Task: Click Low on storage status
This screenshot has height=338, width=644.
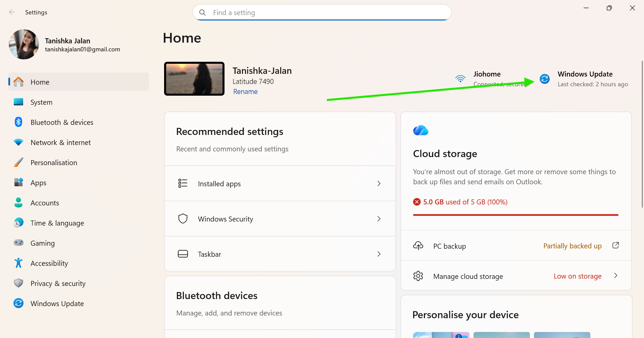Action: click(x=578, y=276)
